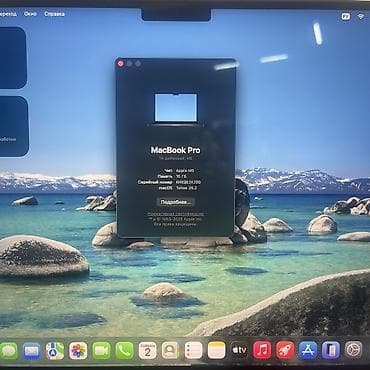Open the regulatory certification link in About window

point(176,214)
